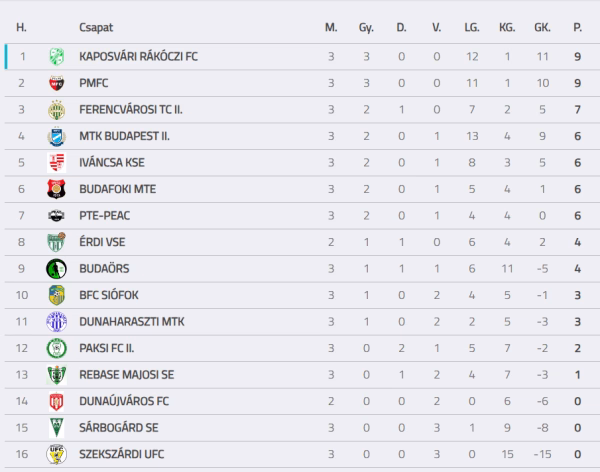Open the Dunaújváros FC team page
The height and width of the screenshot is (472, 600).
[124, 401]
